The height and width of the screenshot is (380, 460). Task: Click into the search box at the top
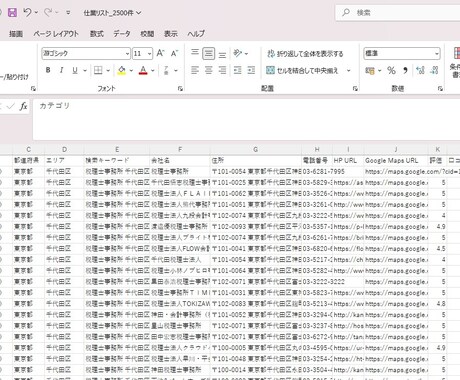pos(398,13)
